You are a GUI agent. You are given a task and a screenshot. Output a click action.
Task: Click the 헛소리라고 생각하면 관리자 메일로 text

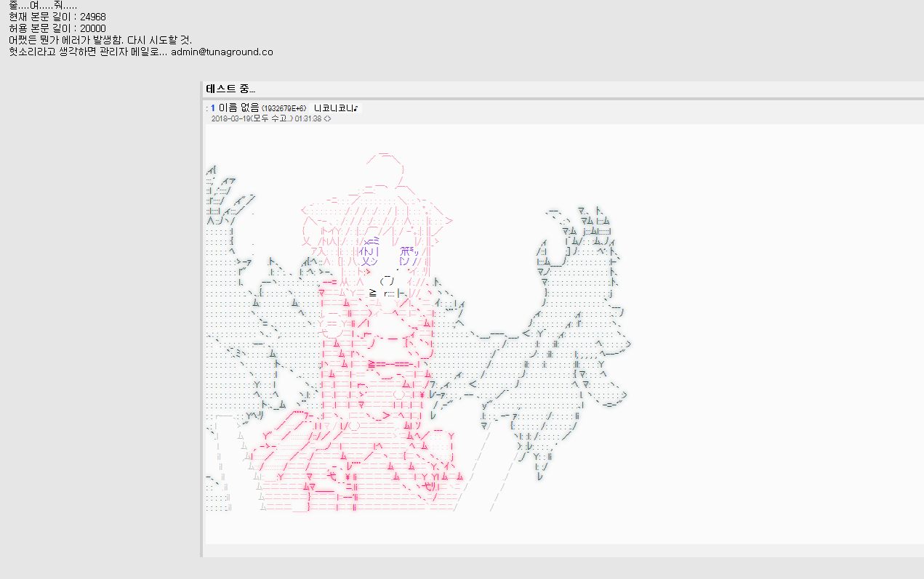(88, 52)
